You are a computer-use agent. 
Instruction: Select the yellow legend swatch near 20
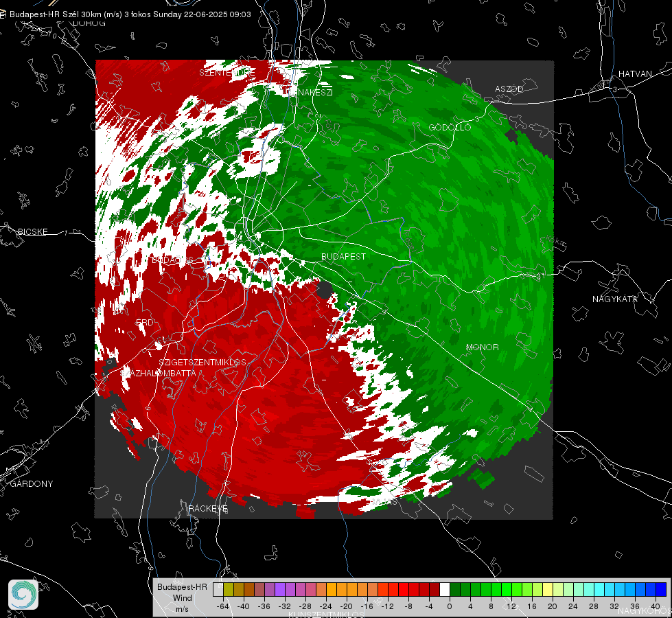point(548,589)
